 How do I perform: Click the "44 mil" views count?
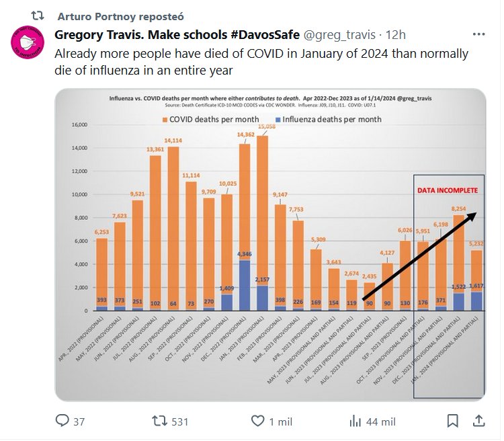pyautogui.click(x=380, y=422)
